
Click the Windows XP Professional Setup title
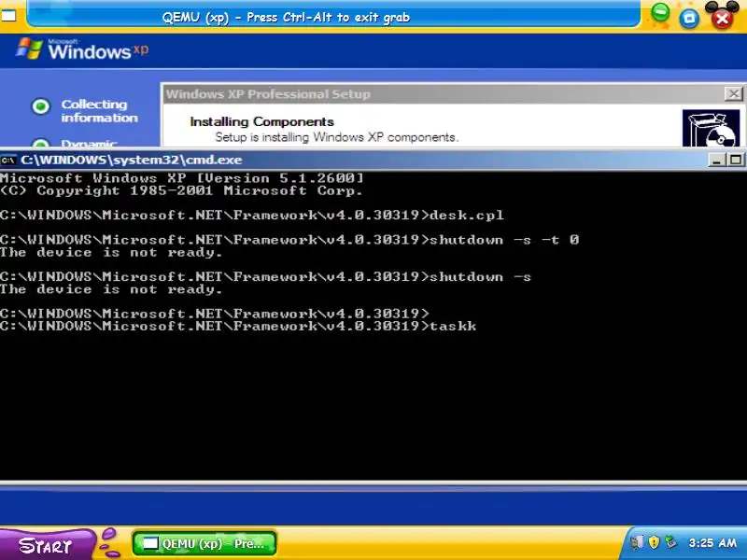(x=268, y=94)
